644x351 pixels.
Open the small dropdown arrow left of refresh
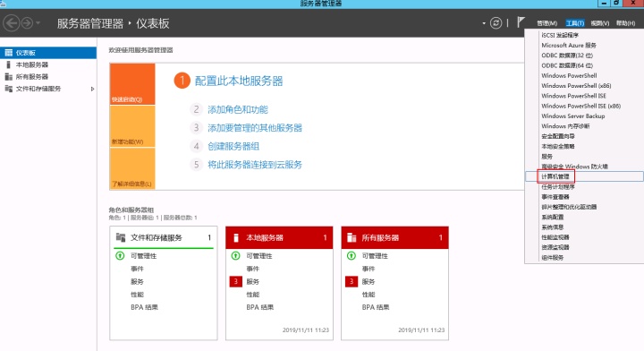[484, 23]
